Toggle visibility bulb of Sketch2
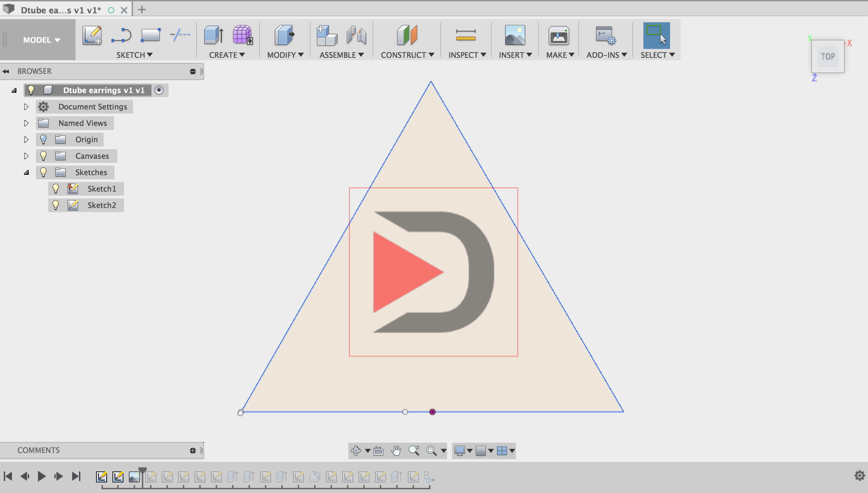 point(56,205)
